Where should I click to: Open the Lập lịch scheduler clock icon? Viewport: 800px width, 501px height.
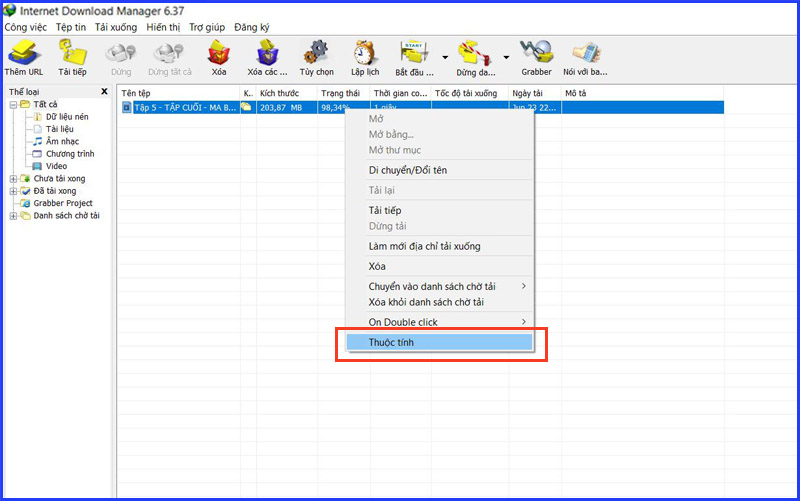click(x=365, y=53)
